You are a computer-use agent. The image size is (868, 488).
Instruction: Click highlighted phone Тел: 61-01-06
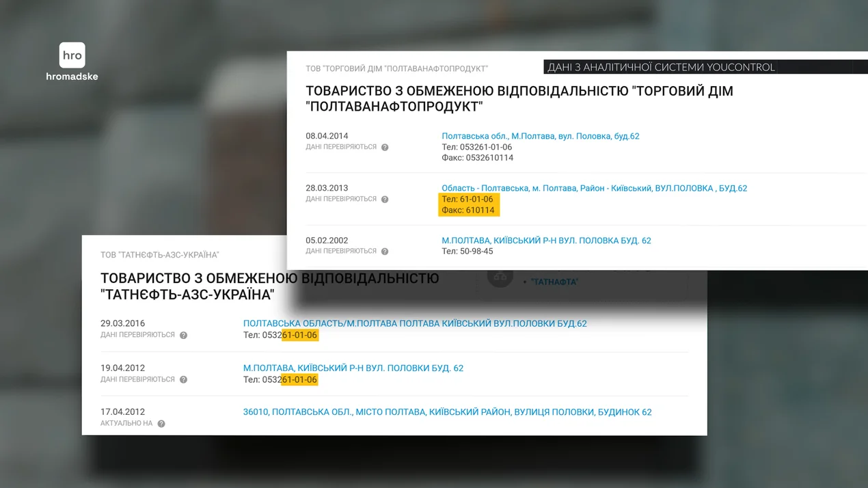click(x=467, y=200)
